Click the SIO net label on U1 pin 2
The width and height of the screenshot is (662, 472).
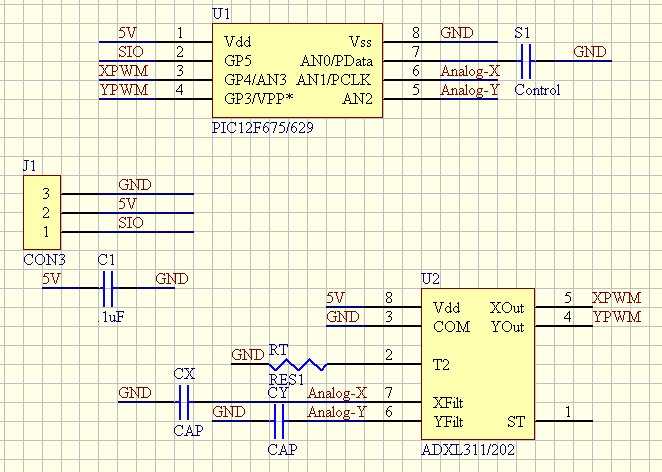click(x=131, y=52)
